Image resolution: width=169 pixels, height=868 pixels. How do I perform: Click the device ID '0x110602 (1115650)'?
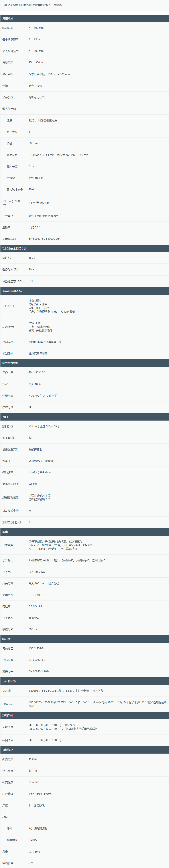tap(41, 461)
